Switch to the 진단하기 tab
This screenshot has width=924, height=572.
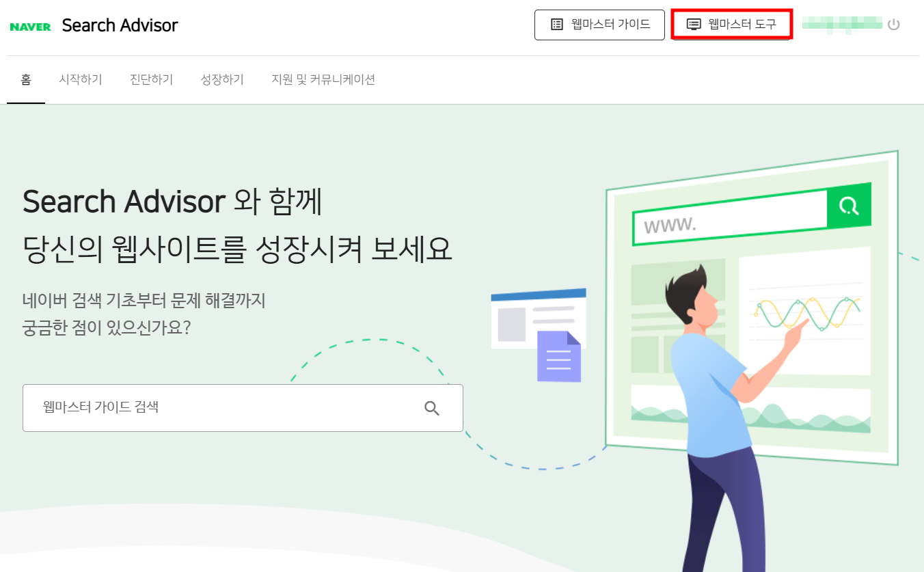[152, 80]
